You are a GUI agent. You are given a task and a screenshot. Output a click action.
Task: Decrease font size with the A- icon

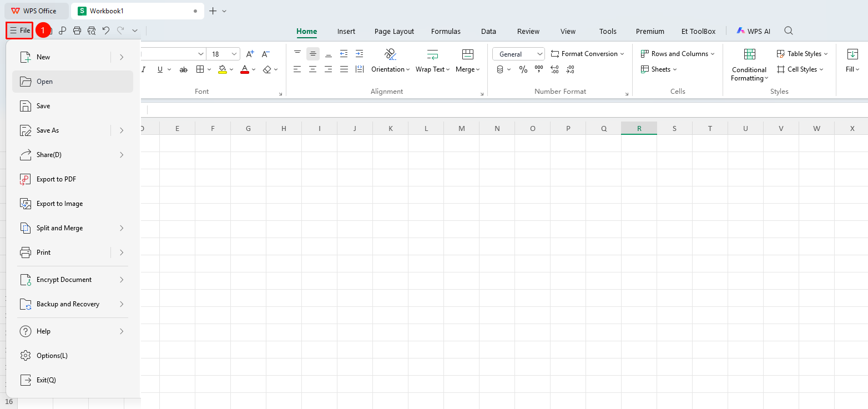[266, 54]
